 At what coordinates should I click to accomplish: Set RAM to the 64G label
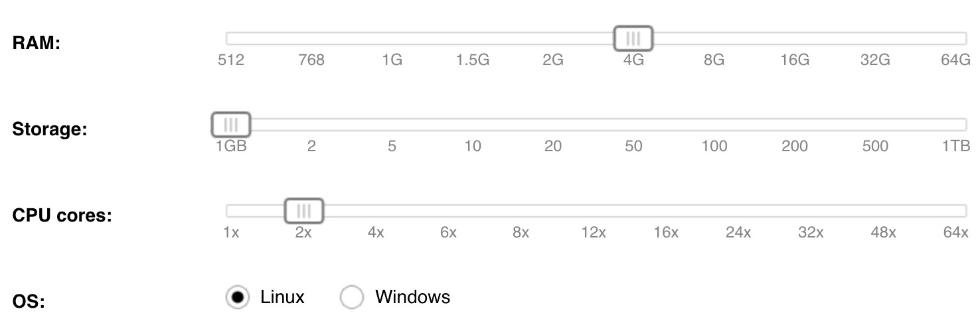click(955, 60)
